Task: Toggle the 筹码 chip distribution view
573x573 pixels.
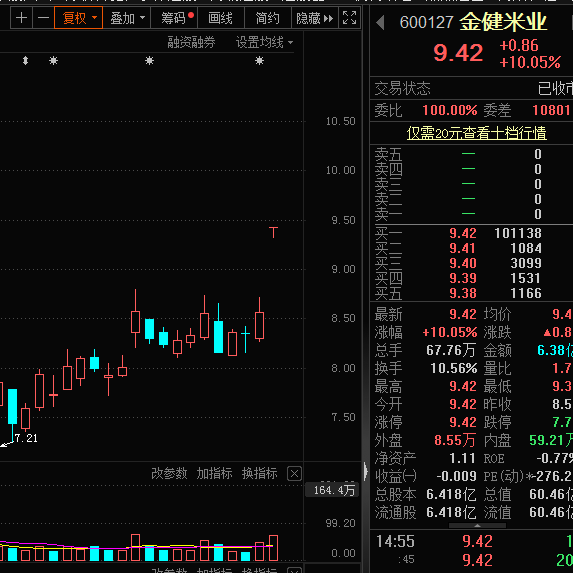Action: coord(174,18)
